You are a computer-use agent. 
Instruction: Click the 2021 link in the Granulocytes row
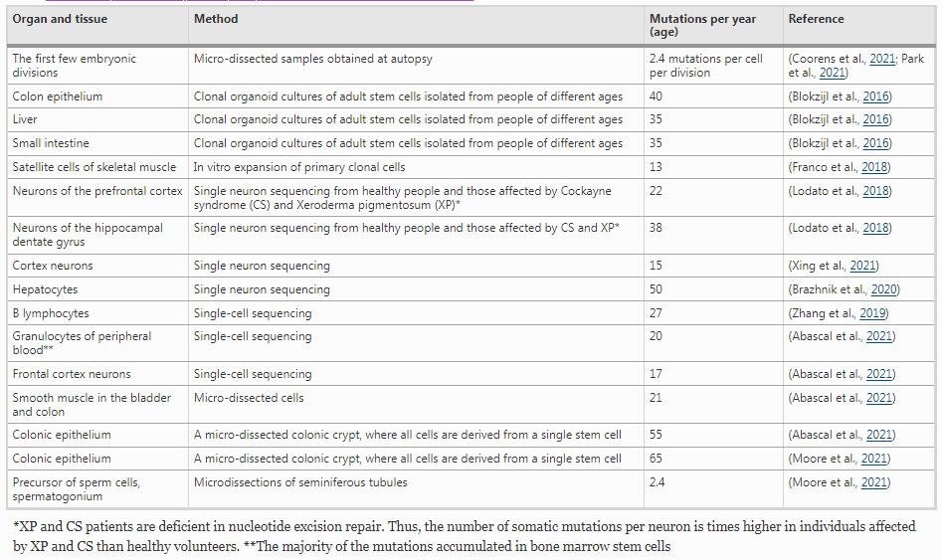pyautogui.click(x=879, y=336)
